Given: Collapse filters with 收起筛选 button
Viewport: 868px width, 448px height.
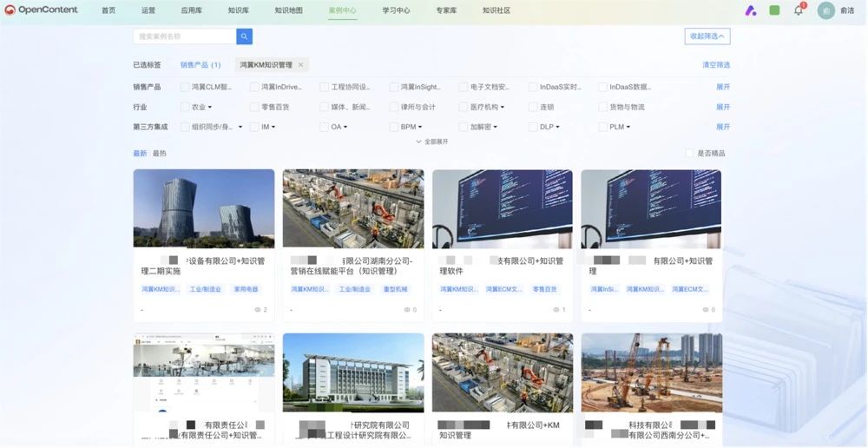Looking at the screenshot, I should point(707,36).
